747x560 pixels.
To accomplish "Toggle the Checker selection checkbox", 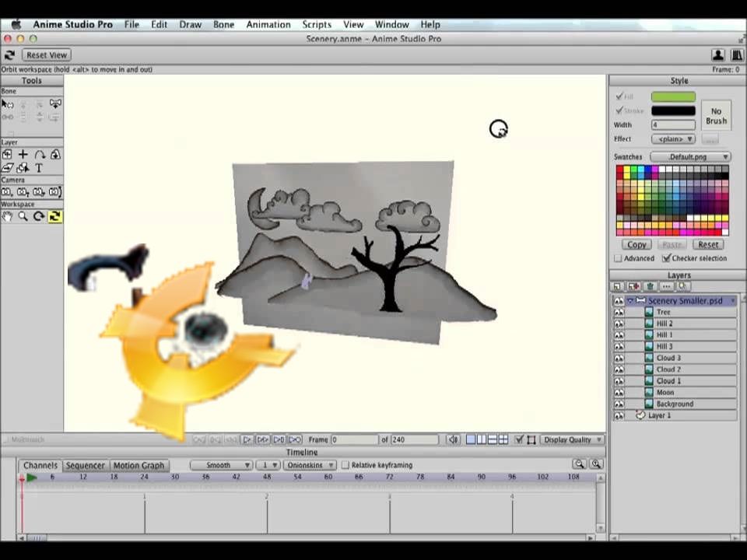I will click(x=666, y=258).
